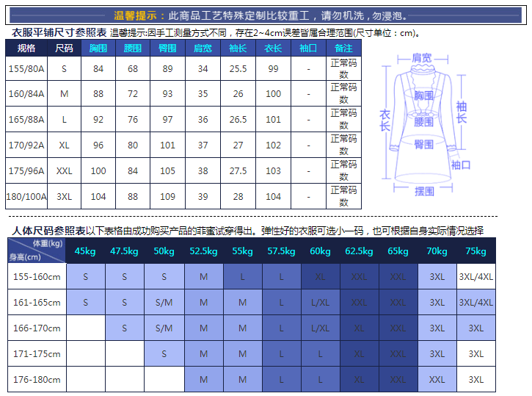Click the 166-170cm height row label

point(37,328)
